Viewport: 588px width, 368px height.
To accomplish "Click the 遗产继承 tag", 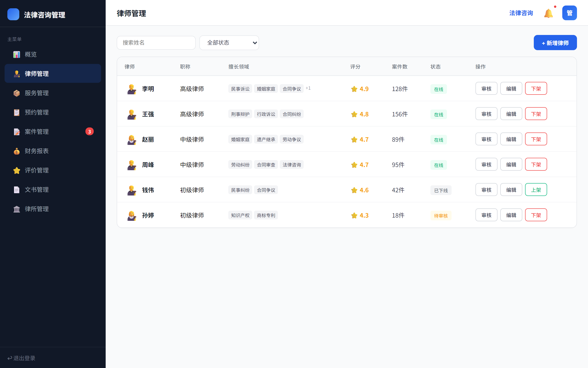I will [x=266, y=139].
